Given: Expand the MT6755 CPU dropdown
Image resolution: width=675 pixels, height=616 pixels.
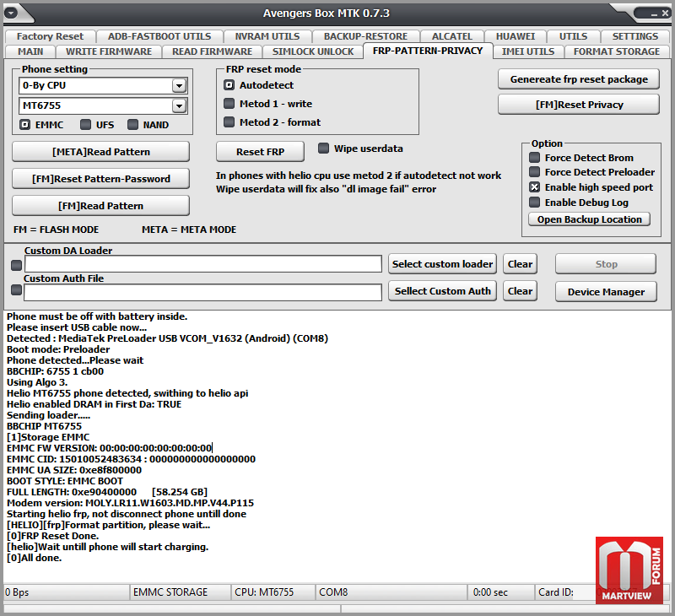Looking at the screenshot, I should point(179,105).
